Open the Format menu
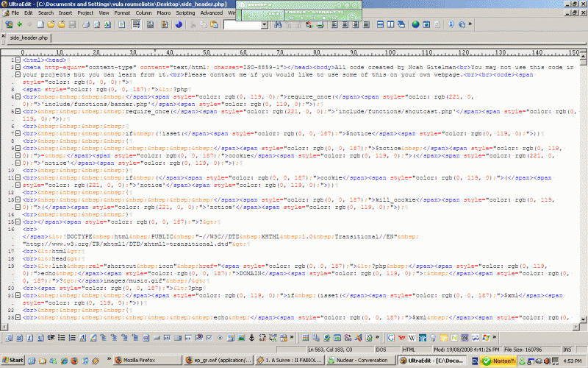This screenshot has height=368, width=588. click(122, 13)
